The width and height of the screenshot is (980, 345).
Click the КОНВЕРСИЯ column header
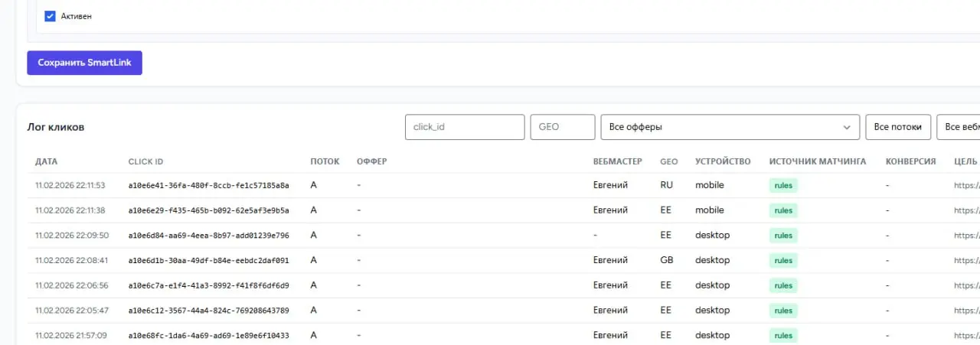[x=910, y=161]
